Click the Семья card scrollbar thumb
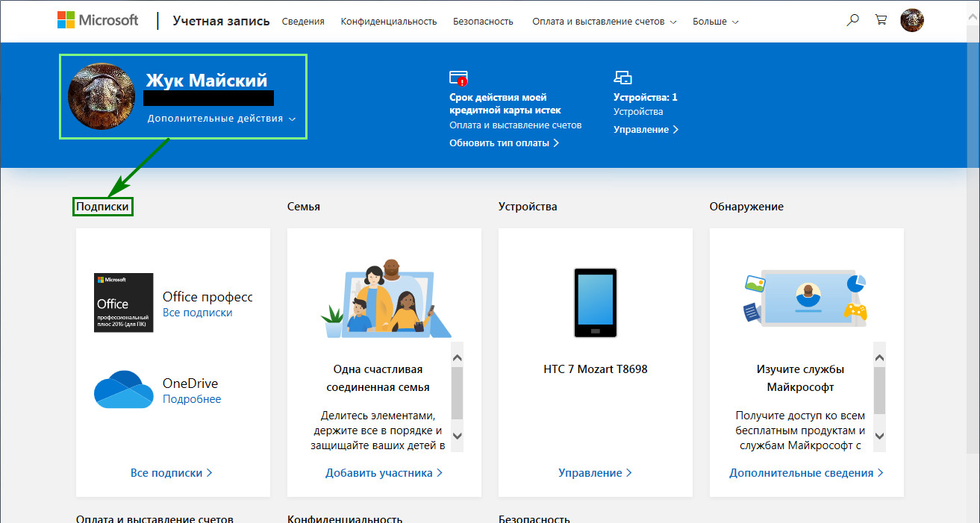The height and width of the screenshot is (523, 980). click(458, 392)
